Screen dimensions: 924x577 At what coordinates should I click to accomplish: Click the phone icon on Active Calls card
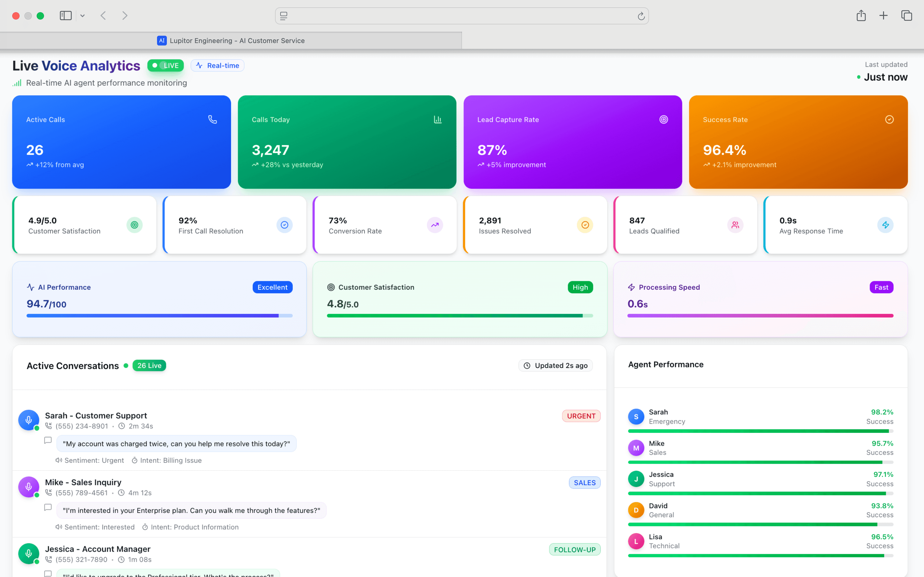coord(212,119)
